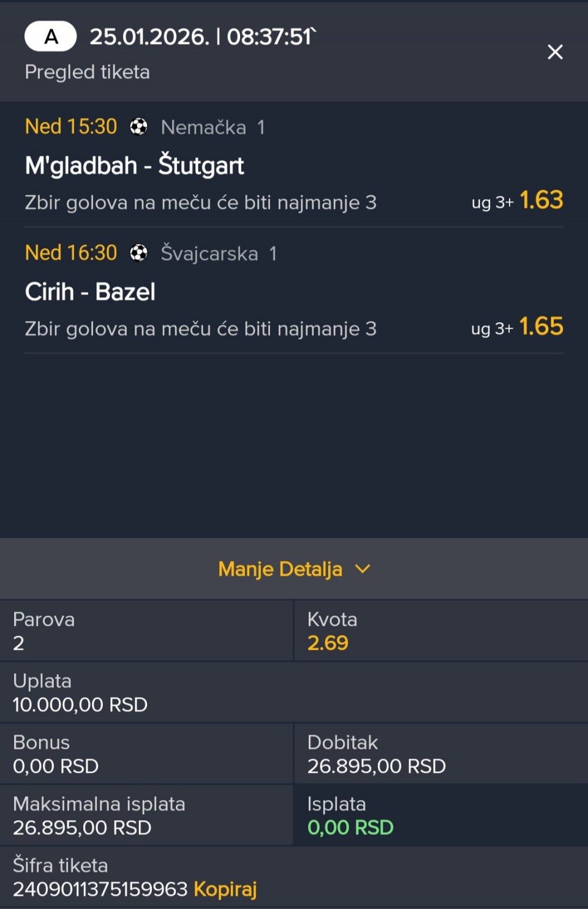Click the Pregled tiketa heading
This screenshot has width=588, height=909.
coord(87,72)
